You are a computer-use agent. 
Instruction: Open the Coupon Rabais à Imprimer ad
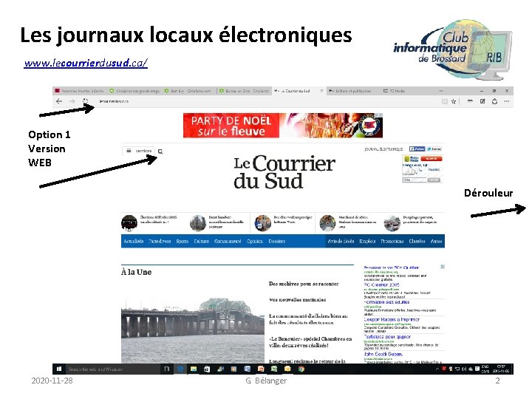click(392, 320)
